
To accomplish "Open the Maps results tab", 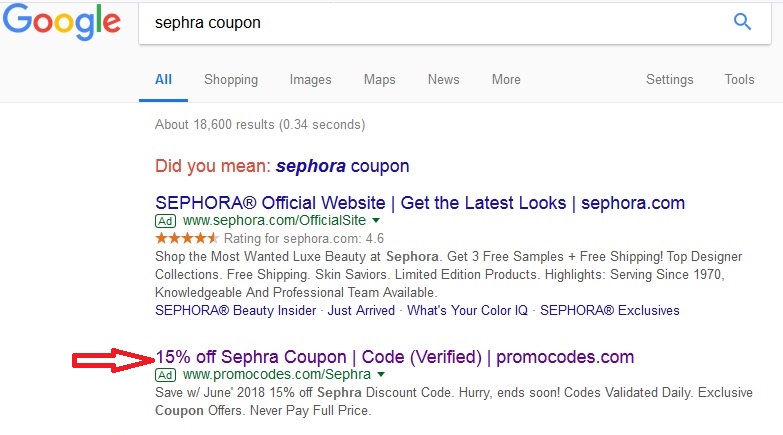I will tap(380, 79).
